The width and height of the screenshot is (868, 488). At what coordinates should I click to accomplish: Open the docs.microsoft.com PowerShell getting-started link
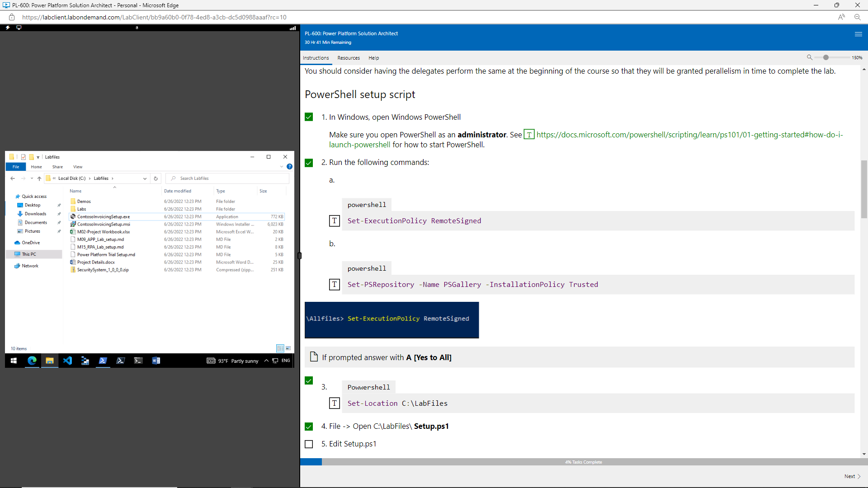click(689, 135)
